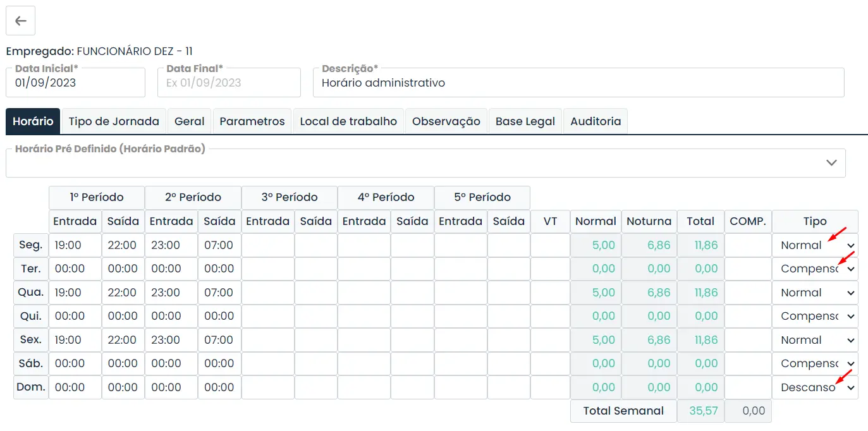
Task: Edit Seg. 1º Período Entrada time 19:00
Action: coord(75,245)
